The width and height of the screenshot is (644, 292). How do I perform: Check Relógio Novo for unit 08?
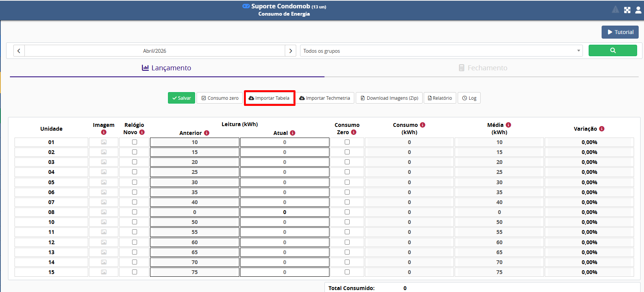134,212
